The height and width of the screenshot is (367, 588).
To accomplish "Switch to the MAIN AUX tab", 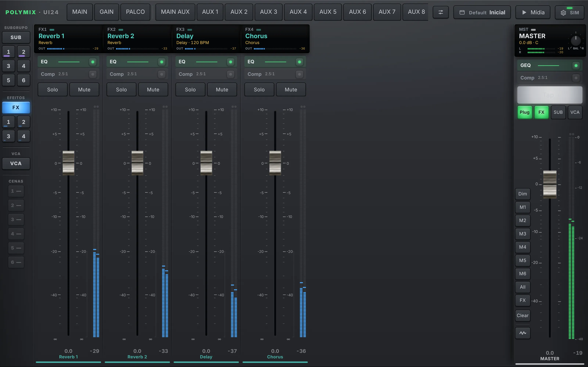I will [175, 12].
